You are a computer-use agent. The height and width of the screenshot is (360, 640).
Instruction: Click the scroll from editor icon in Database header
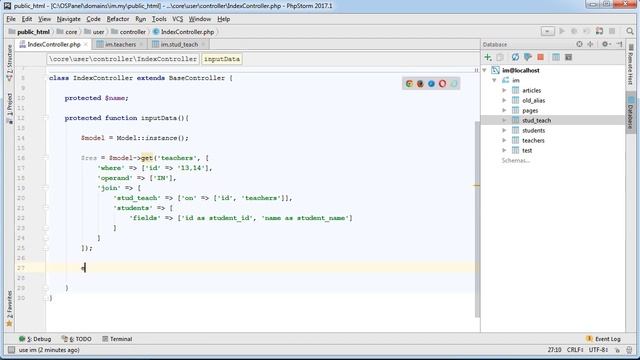point(579,44)
